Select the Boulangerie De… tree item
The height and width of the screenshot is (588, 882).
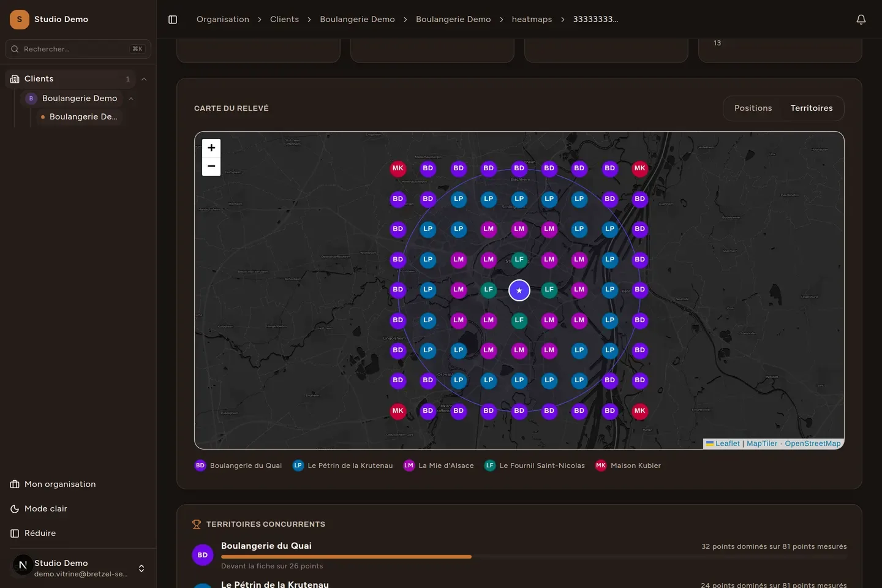[x=80, y=117]
